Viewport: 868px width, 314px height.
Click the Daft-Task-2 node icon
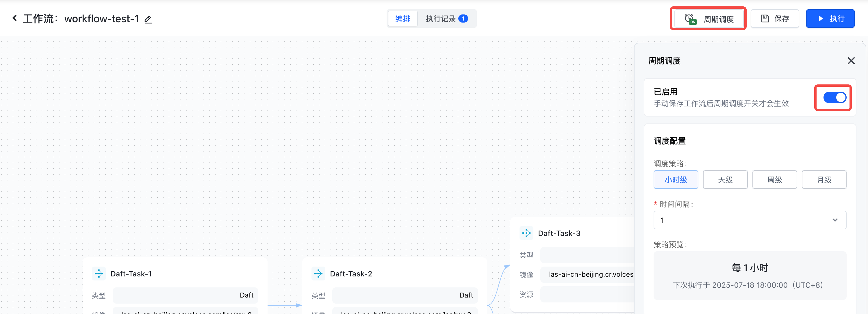(x=318, y=274)
